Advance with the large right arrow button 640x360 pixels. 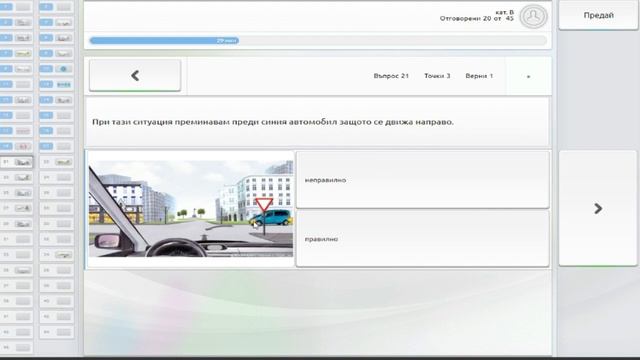pos(598,209)
